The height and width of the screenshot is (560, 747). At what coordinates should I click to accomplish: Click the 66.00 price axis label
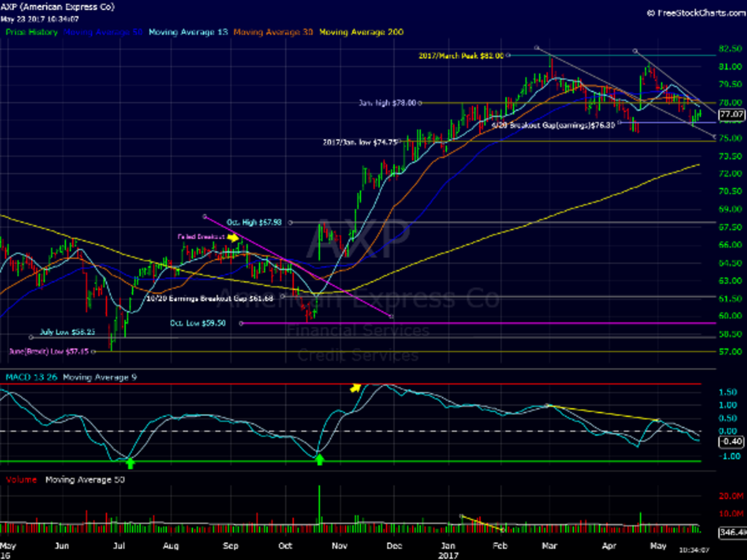(730, 245)
